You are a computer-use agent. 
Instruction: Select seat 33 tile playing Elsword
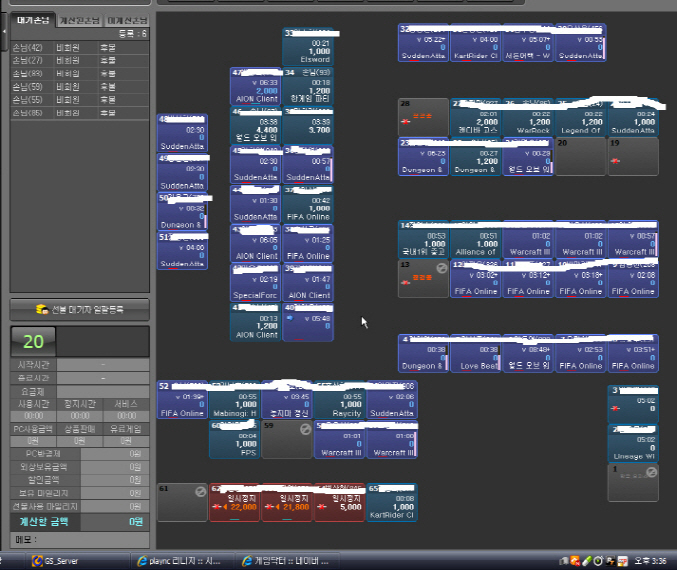pos(308,47)
